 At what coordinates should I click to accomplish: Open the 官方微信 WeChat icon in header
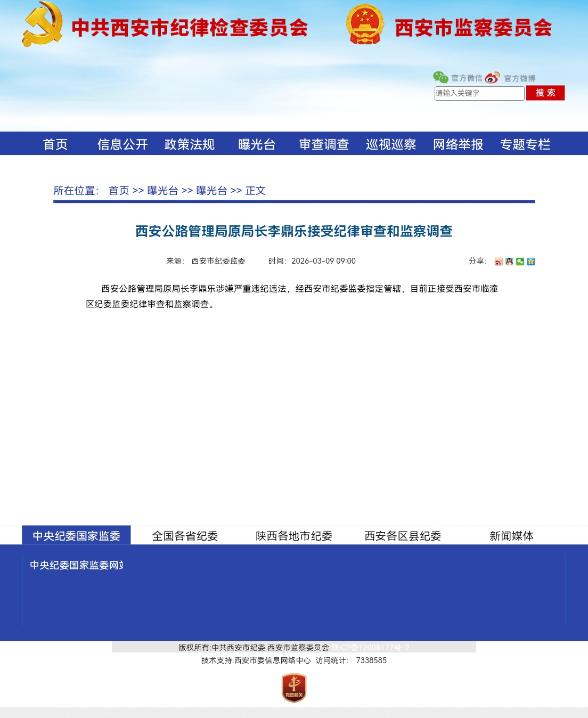pos(440,78)
